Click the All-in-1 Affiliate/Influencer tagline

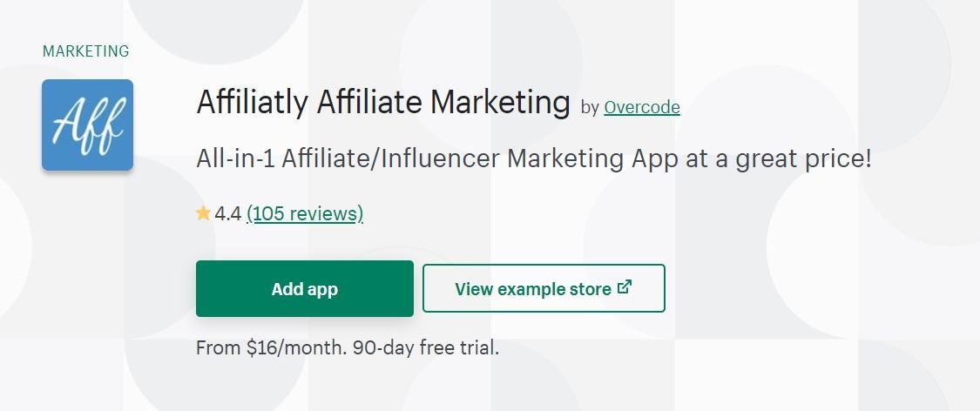pos(534,159)
